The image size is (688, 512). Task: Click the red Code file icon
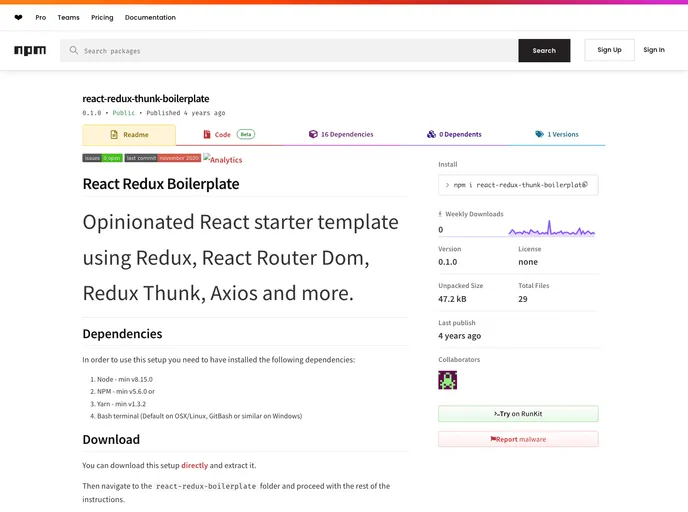tap(207, 134)
